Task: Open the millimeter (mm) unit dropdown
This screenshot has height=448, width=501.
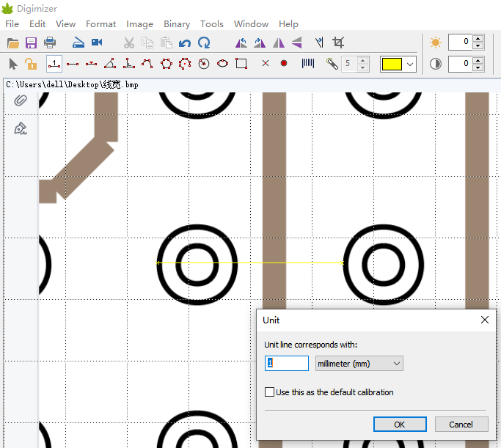Action: [359, 364]
